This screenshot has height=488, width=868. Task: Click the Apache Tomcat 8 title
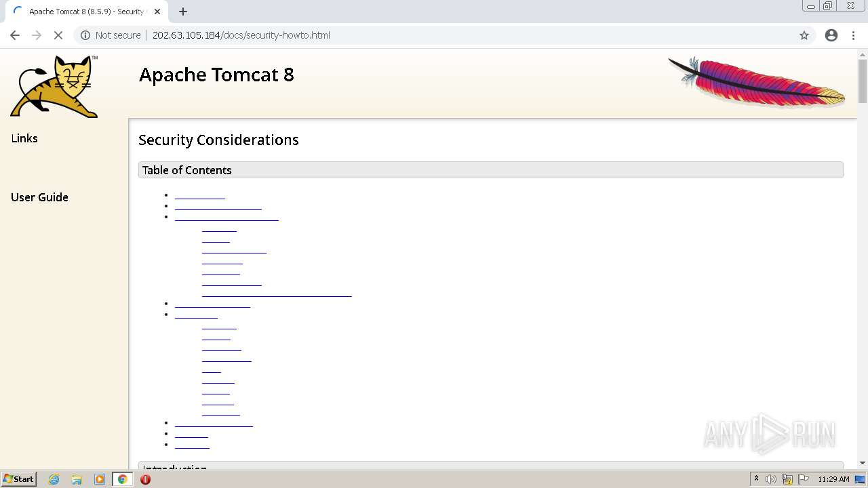[216, 75]
